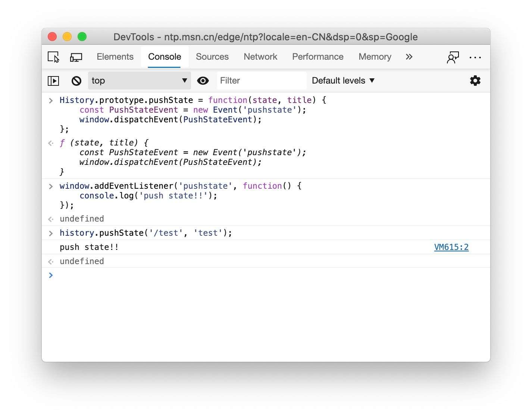532x417 pixels.
Task: Activate the inspect element picker icon
Action: tap(54, 57)
